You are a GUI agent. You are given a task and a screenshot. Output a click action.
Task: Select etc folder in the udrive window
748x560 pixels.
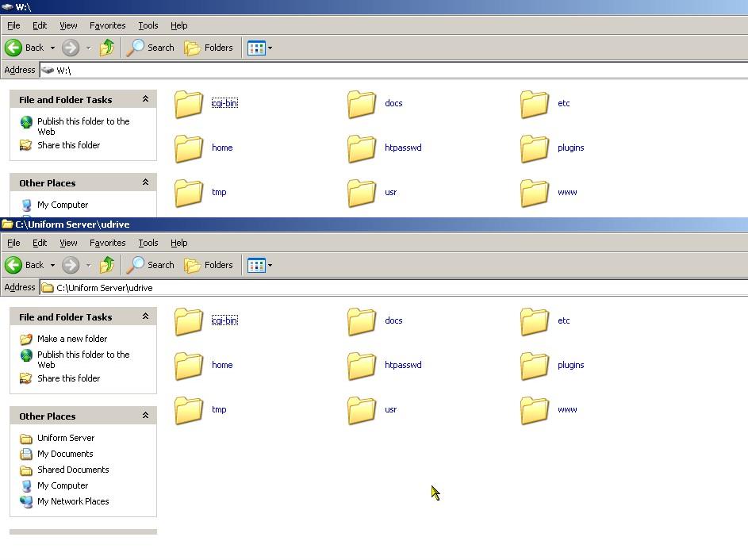(x=545, y=320)
